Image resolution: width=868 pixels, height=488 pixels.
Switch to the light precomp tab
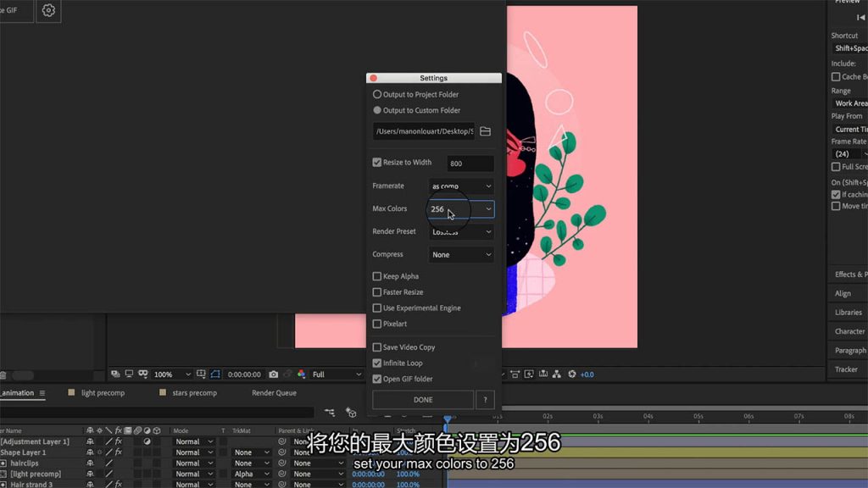coord(103,393)
